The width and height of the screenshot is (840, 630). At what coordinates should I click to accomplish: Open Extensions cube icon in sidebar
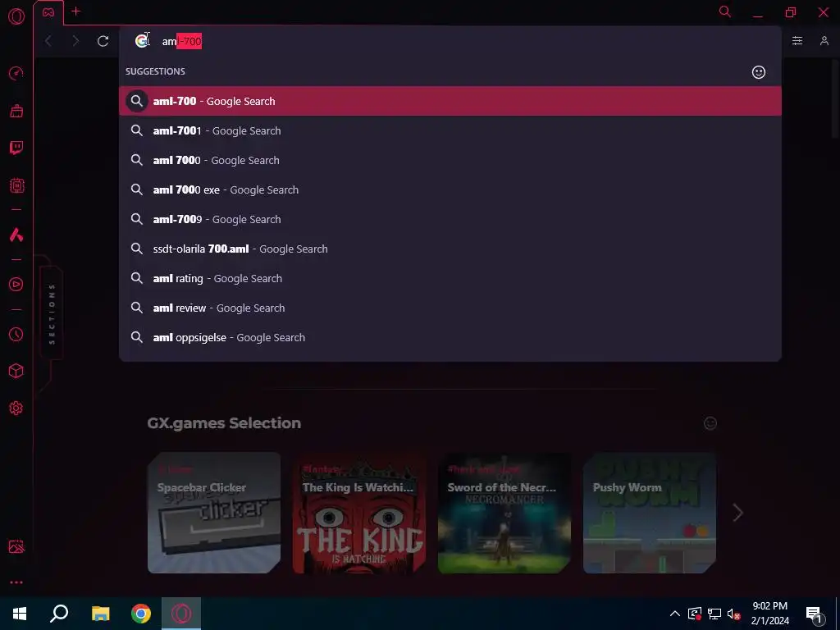tap(16, 372)
